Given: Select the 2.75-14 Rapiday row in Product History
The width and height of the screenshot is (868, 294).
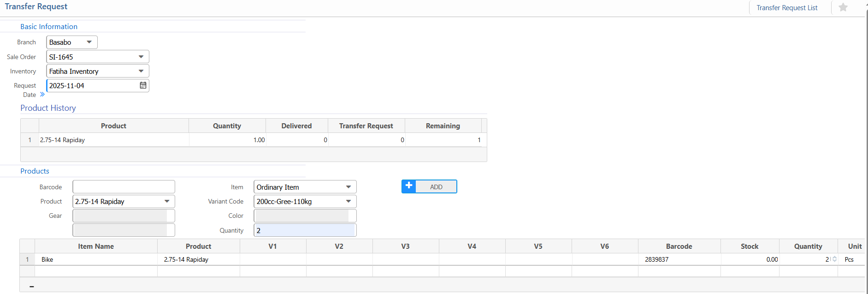Looking at the screenshot, I should tap(113, 140).
